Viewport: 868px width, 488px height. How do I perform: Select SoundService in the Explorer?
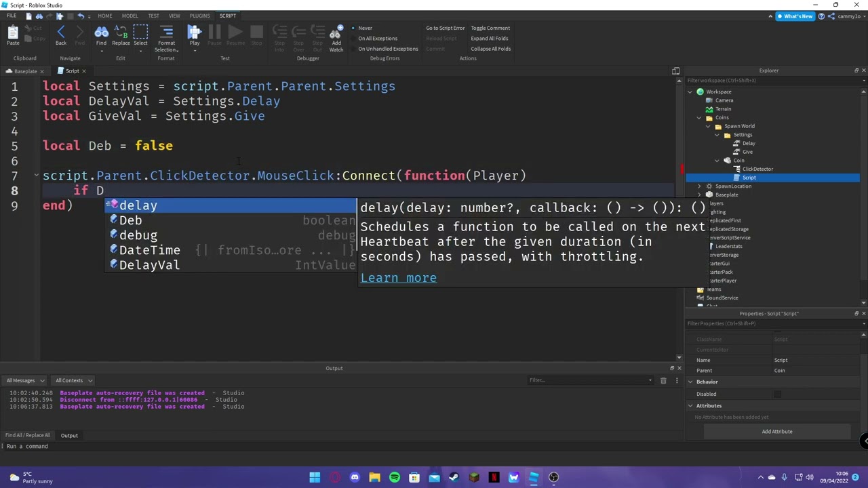[722, 298]
